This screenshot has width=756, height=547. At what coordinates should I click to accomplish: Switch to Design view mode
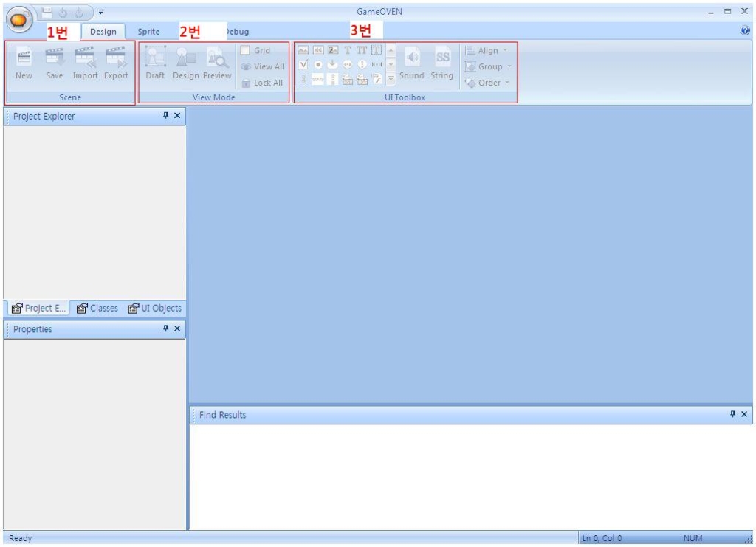click(x=186, y=63)
